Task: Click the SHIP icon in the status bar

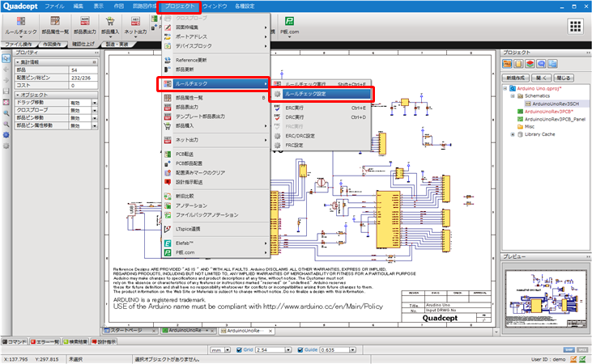Action: (x=569, y=350)
